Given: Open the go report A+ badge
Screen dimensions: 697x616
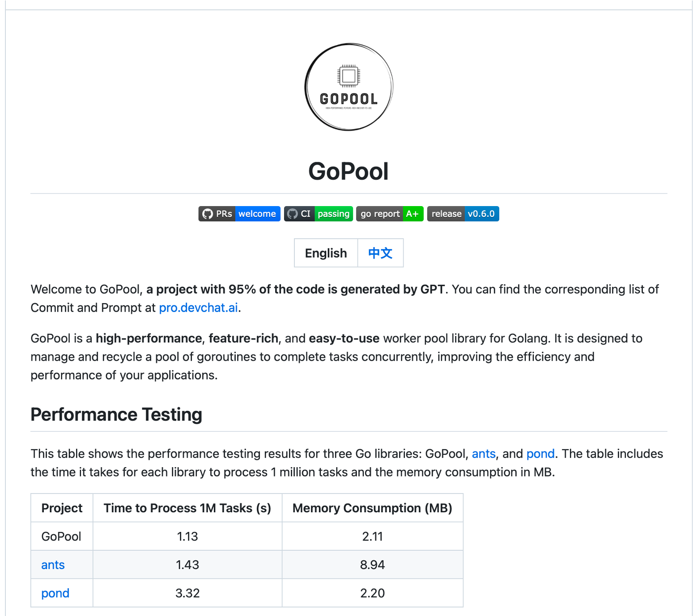Looking at the screenshot, I should (x=390, y=214).
